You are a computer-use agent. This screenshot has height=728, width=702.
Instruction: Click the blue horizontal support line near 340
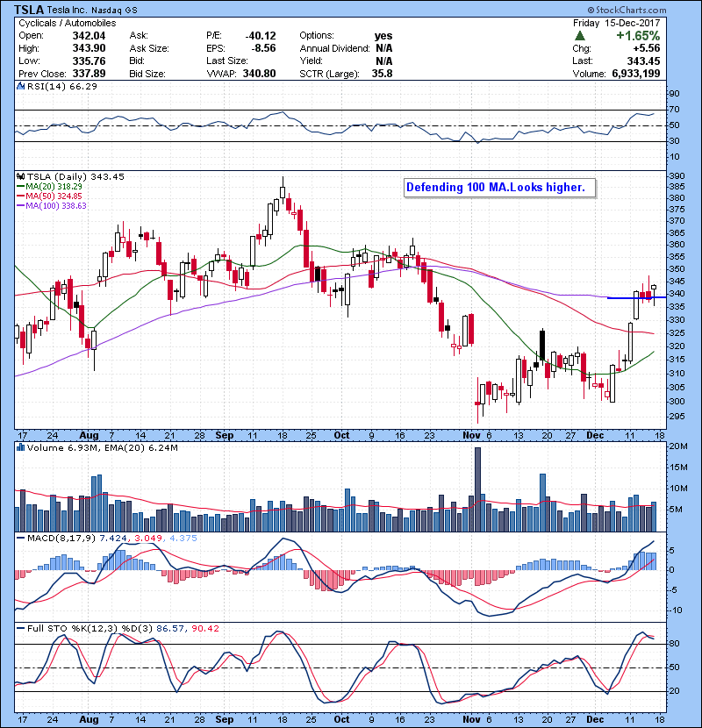[x=636, y=297]
